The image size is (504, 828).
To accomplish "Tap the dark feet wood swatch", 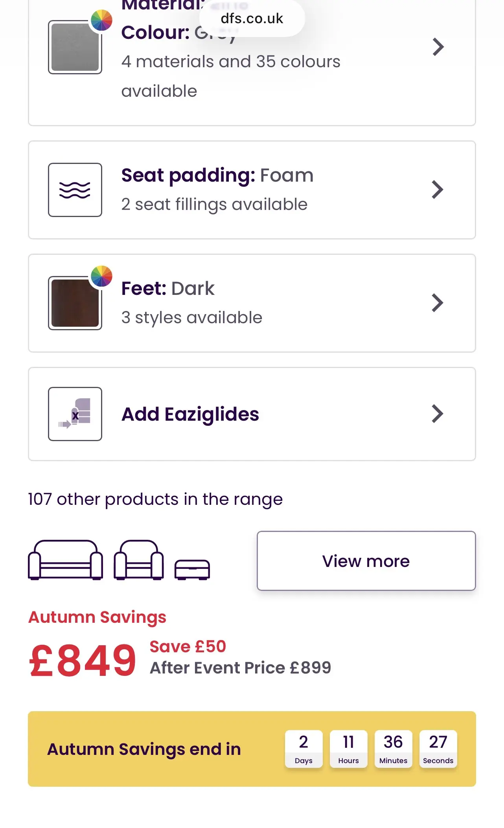I will 75,304.
